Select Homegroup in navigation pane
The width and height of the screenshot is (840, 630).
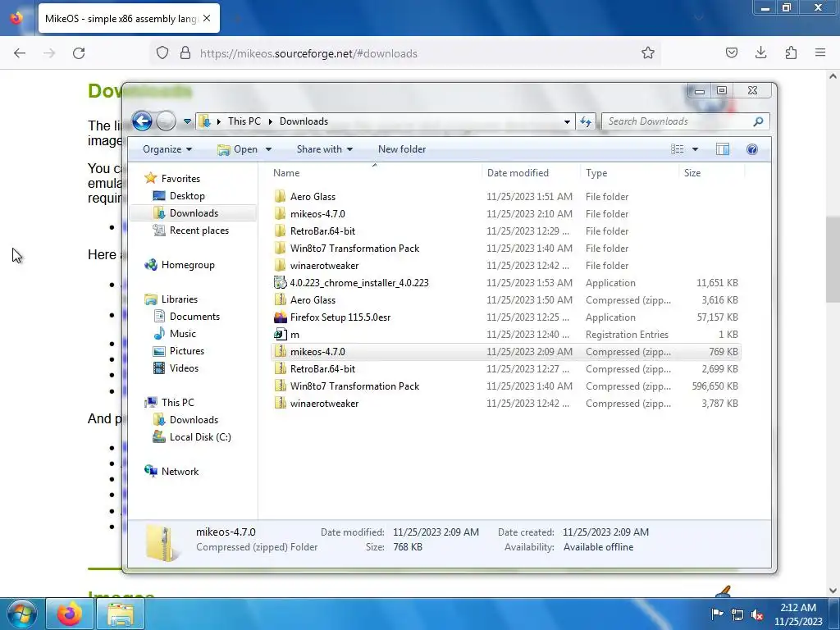click(188, 265)
